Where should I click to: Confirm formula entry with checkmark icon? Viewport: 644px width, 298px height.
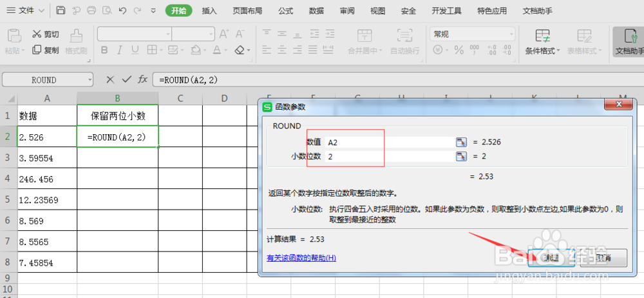pyautogui.click(x=126, y=80)
